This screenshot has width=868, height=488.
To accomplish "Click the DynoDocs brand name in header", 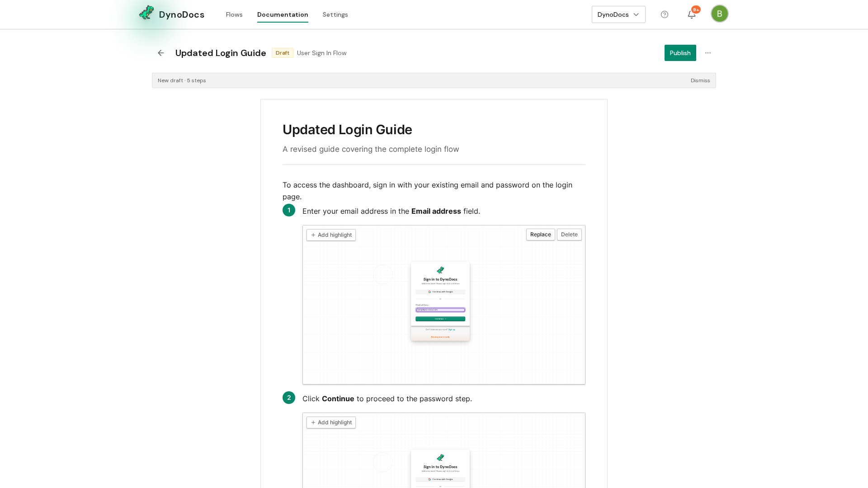I will [x=182, y=14].
